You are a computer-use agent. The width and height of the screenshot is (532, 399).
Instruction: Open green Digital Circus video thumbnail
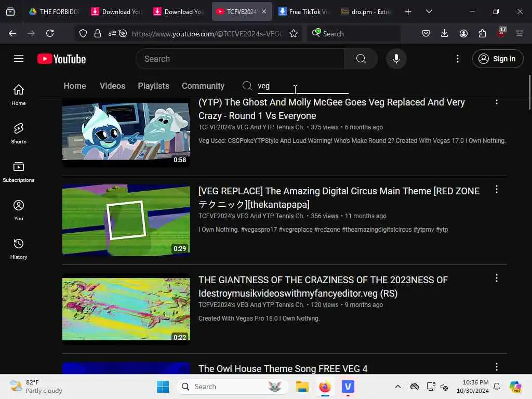tap(126, 220)
